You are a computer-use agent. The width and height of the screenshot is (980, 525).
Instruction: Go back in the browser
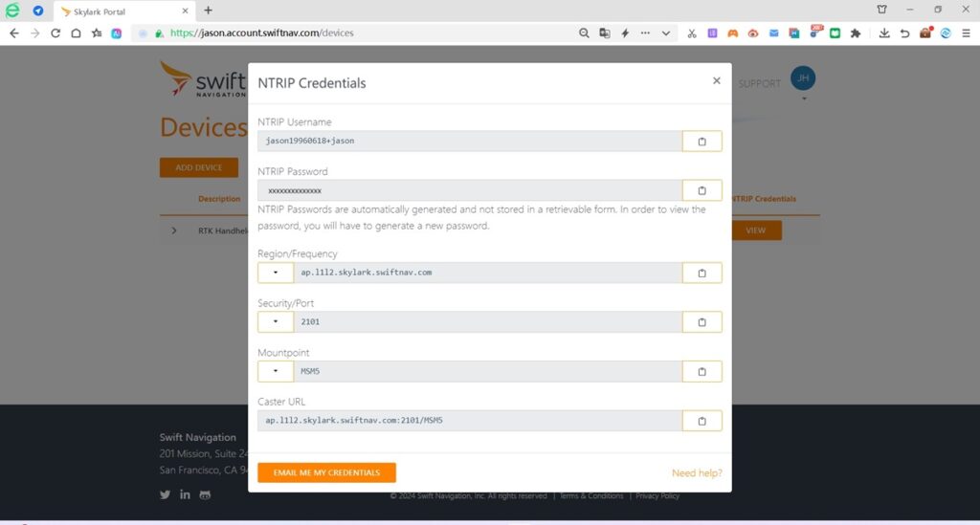coord(14,33)
